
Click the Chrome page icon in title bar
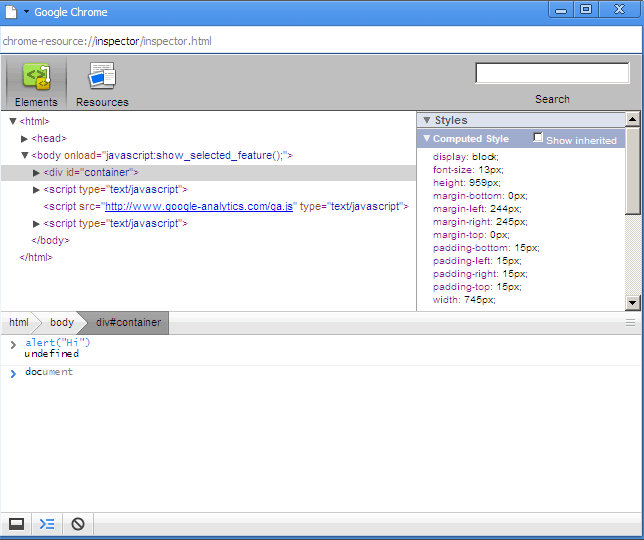(x=11, y=12)
